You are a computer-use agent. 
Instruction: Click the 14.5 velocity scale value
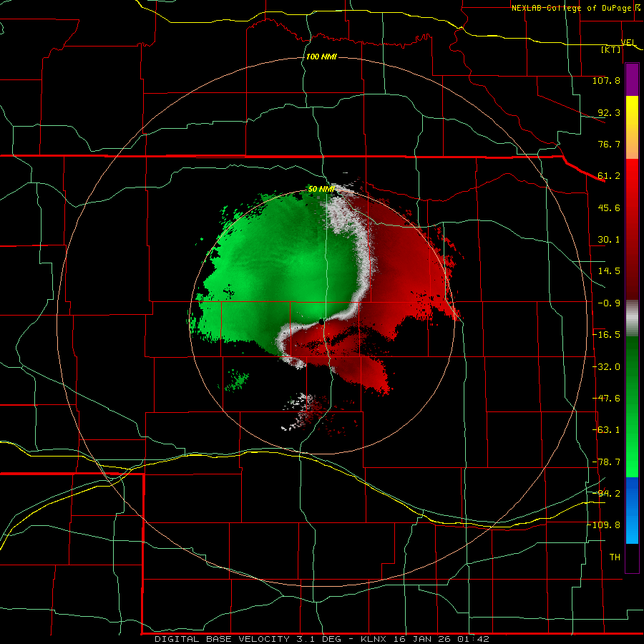(x=609, y=271)
